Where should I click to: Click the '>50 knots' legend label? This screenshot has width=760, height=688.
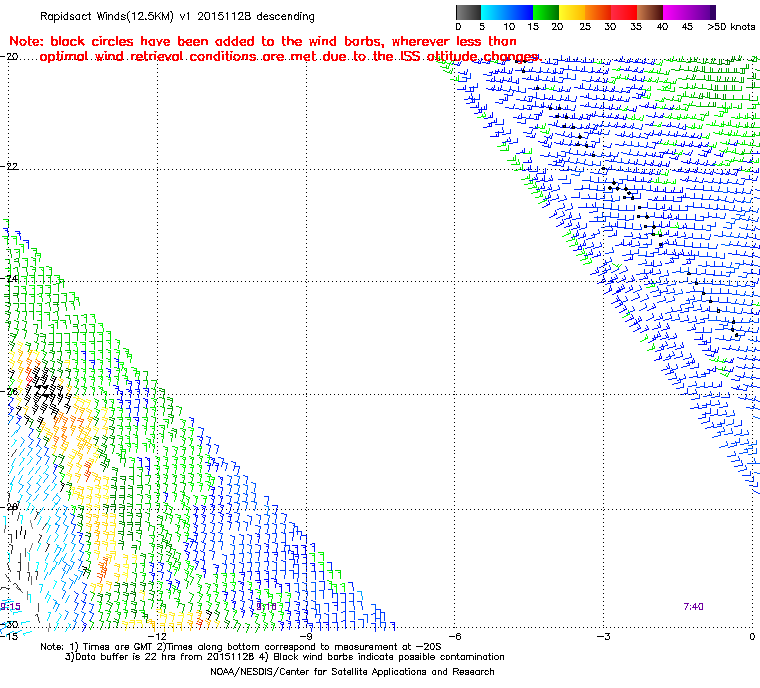731,27
